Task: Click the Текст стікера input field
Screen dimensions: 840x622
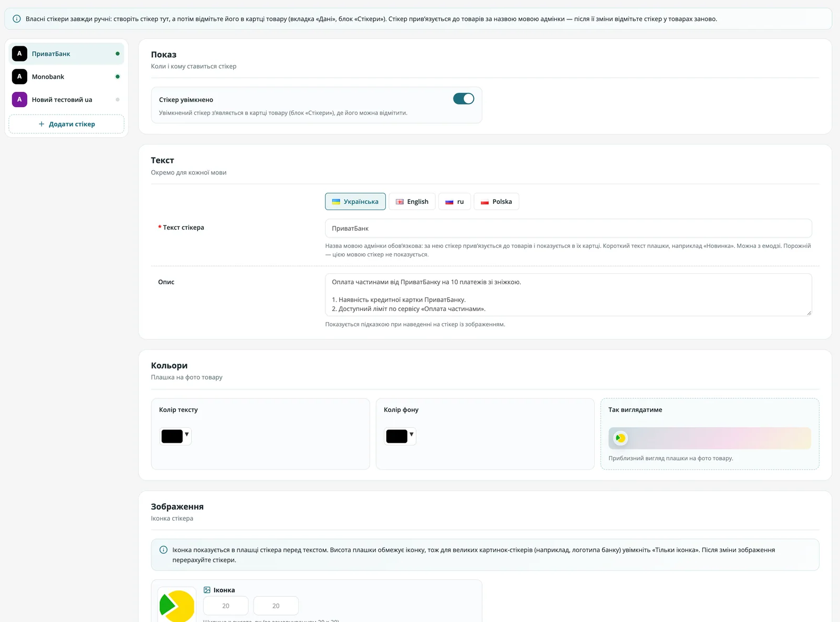Action: [569, 229]
